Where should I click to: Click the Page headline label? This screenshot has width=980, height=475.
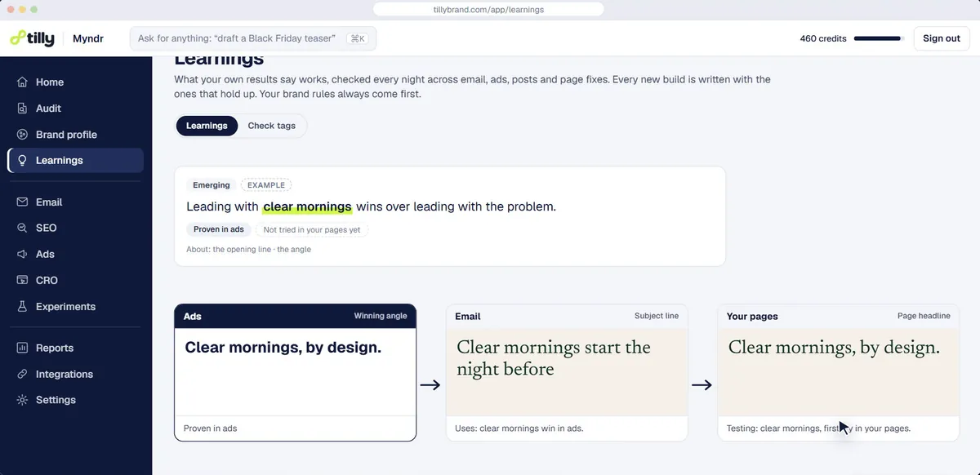coord(924,316)
